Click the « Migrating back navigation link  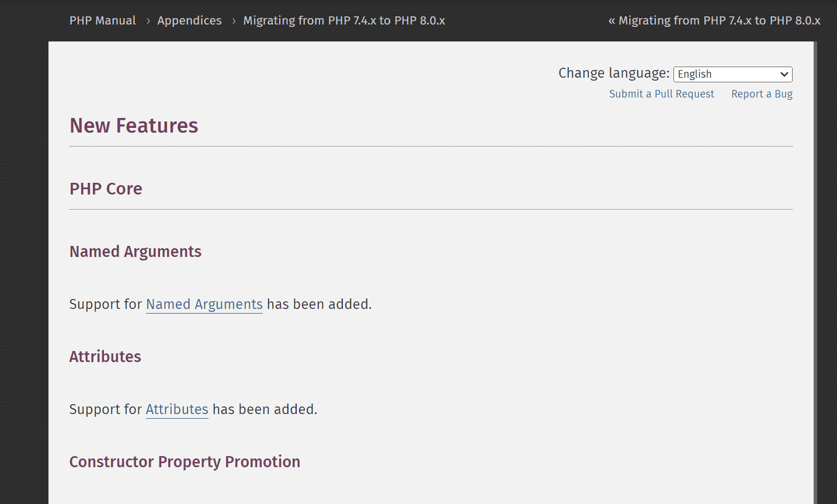tap(714, 20)
